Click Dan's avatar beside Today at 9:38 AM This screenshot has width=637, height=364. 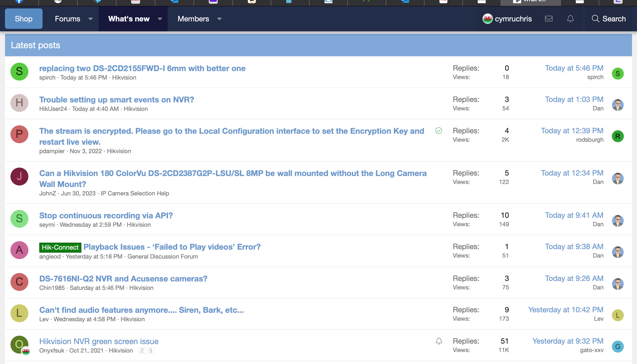618,252
